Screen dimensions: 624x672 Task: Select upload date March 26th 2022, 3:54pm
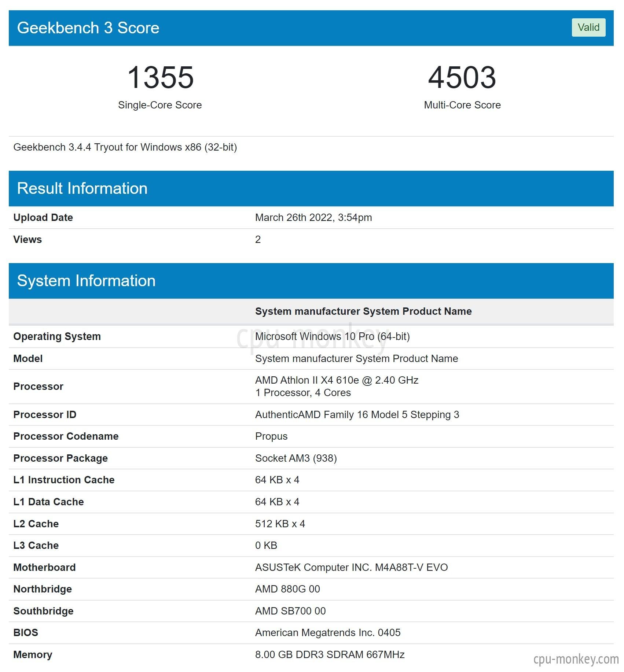click(313, 218)
